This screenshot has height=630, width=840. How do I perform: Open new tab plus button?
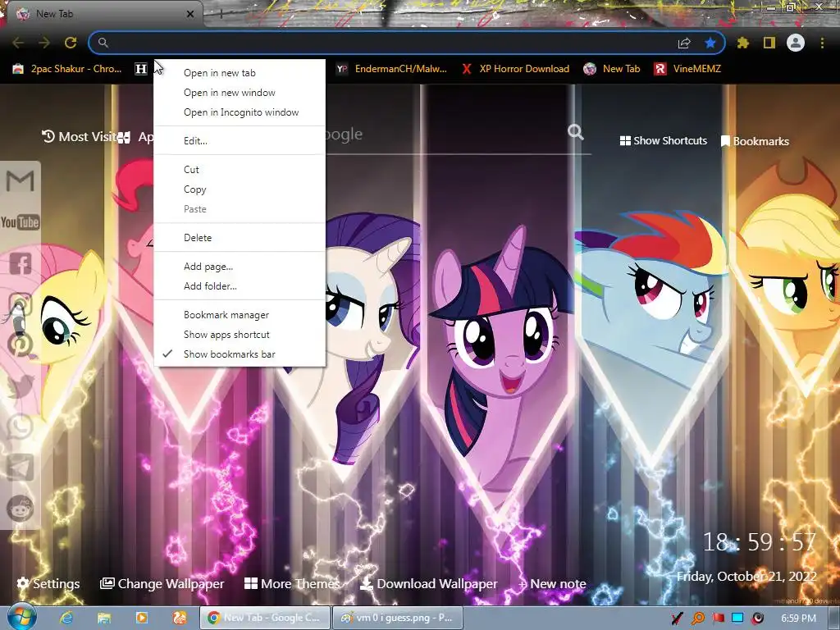point(221,15)
